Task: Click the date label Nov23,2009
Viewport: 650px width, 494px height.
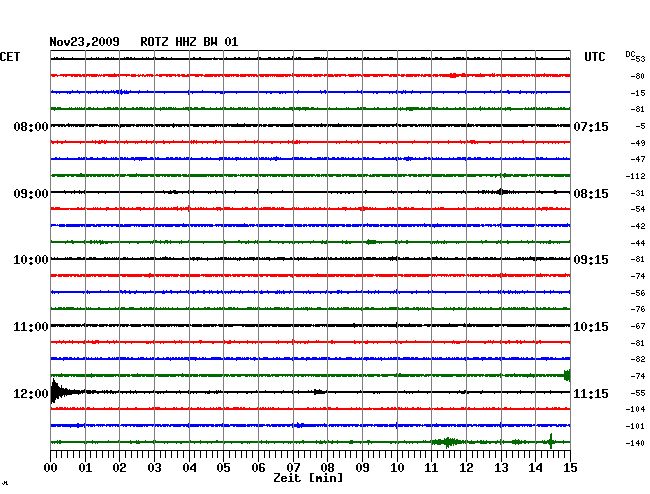Action: (x=85, y=42)
